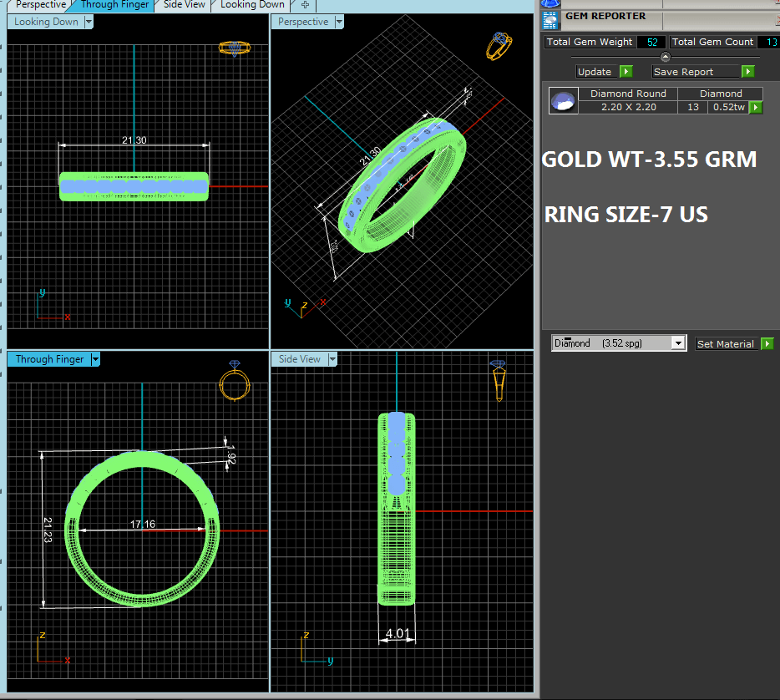The width and height of the screenshot is (780, 700).
Task: Add a new viewport tab with plus
Action: pyautogui.click(x=305, y=5)
